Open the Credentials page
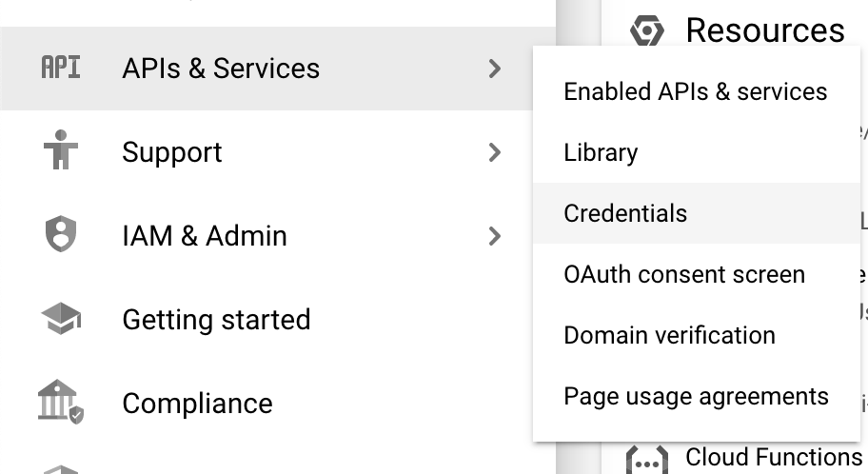 [625, 213]
